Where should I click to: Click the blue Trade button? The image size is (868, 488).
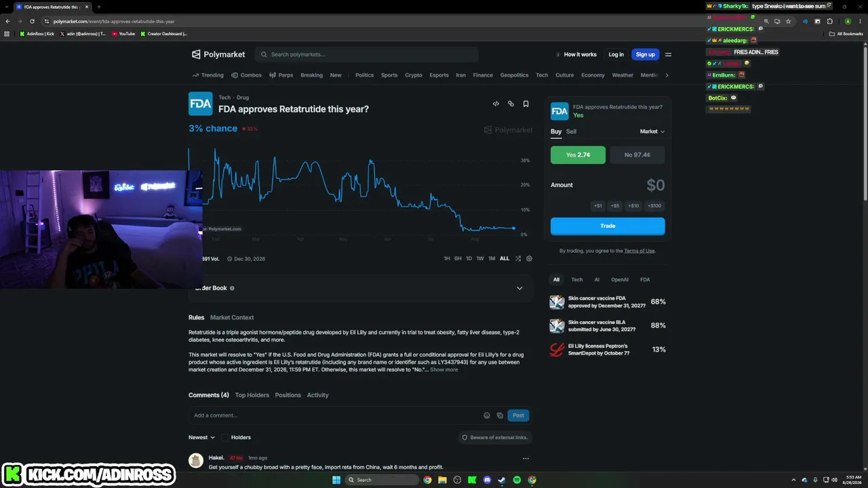tap(608, 226)
